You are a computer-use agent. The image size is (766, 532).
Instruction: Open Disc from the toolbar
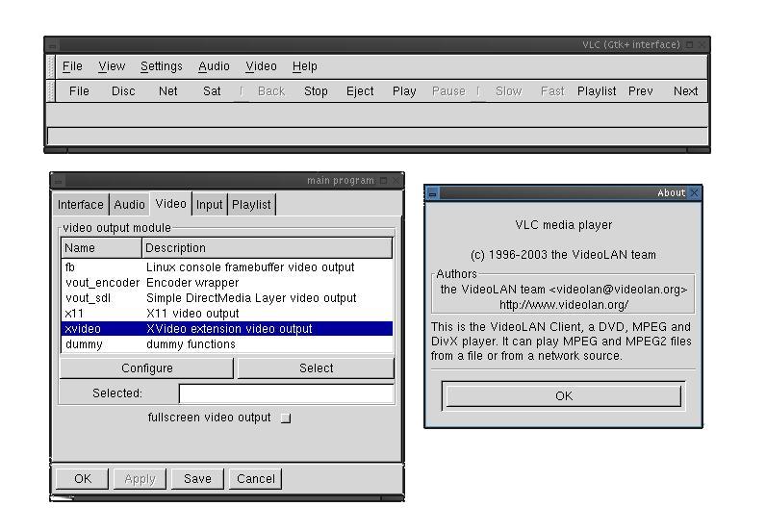coord(123,91)
